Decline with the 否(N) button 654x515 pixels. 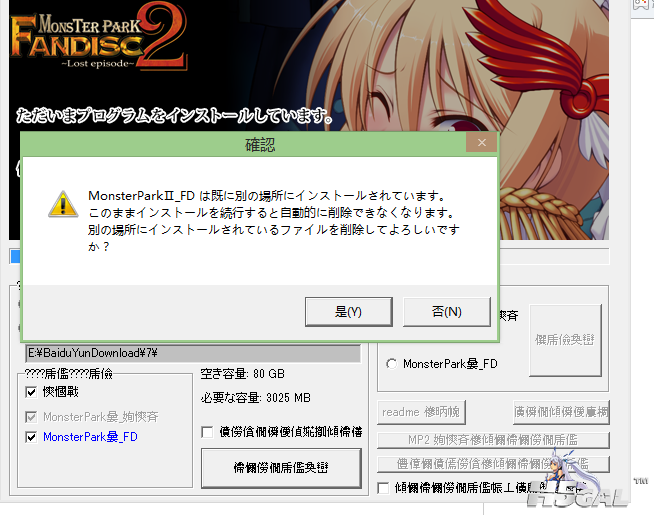click(x=447, y=312)
